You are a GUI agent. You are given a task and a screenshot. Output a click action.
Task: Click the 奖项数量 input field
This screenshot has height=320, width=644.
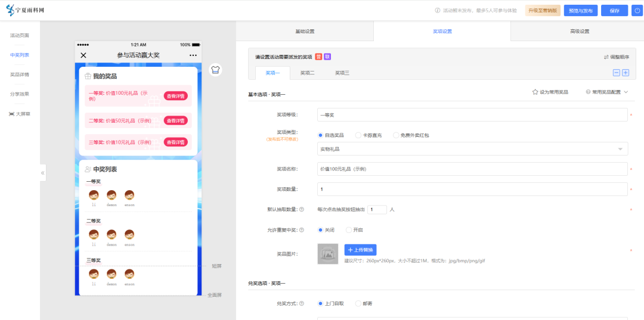(472, 189)
